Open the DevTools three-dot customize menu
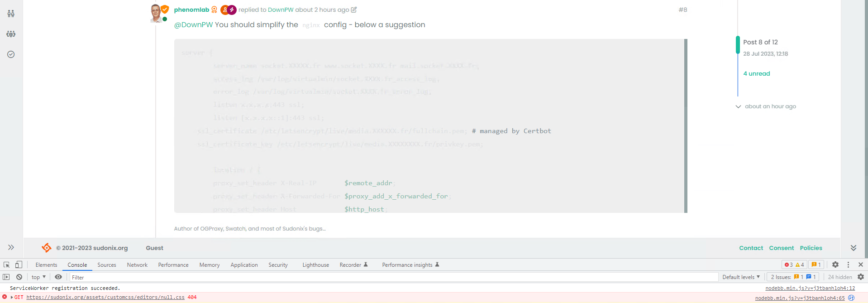The image size is (868, 303). coord(848,265)
